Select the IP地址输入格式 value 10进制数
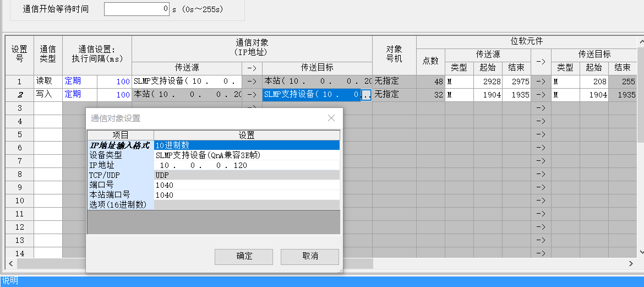The width and height of the screenshot is (644, 287). [247, 145]
